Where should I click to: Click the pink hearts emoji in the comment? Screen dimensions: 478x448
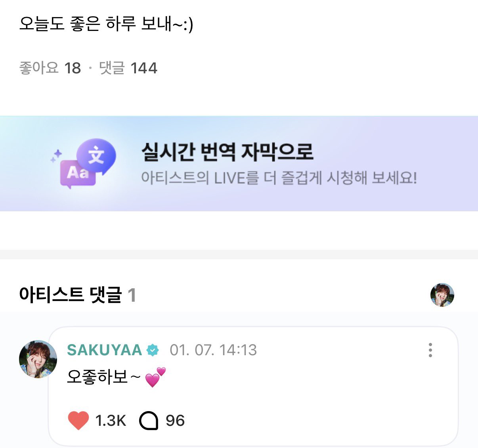click(x=155, y=377)
